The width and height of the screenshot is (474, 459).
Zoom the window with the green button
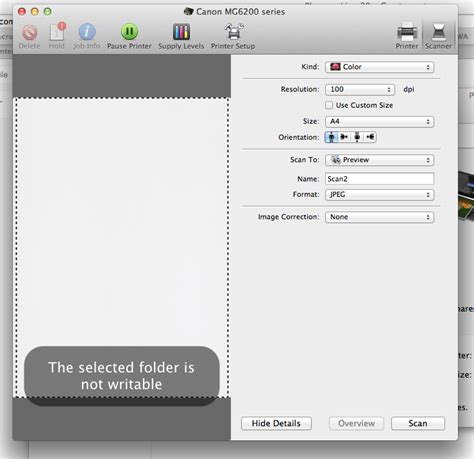[48, 12]
